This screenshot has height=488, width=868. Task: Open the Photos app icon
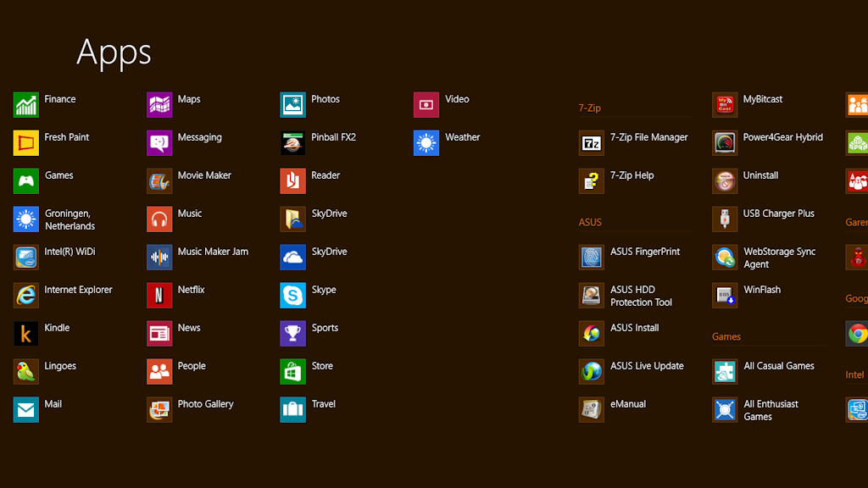(x=292, y=104)
